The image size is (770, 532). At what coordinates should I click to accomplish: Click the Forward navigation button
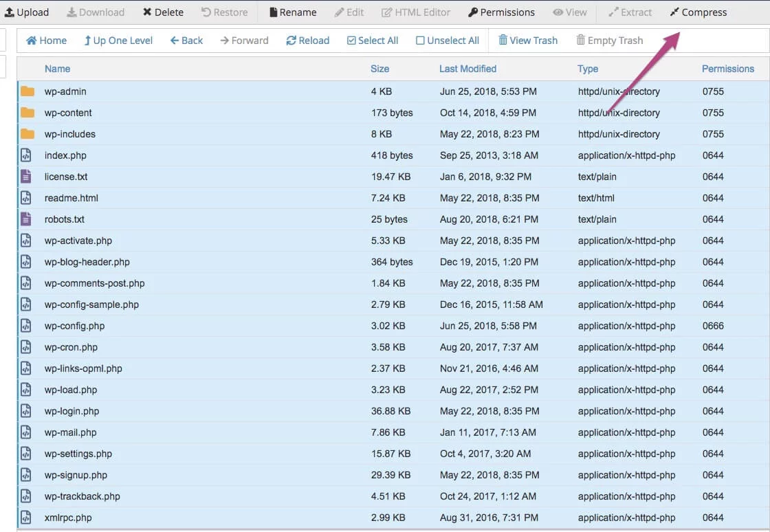point(244,41)
